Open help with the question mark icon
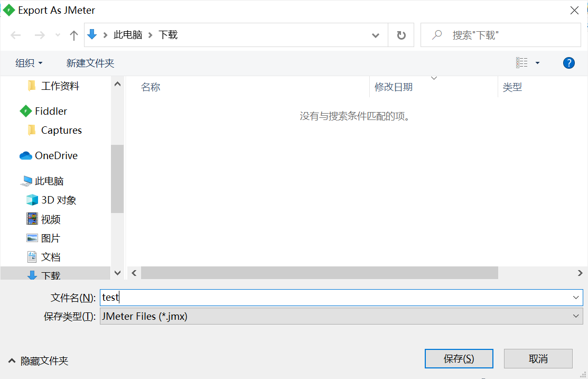588x379 pixels. point(569,63)
